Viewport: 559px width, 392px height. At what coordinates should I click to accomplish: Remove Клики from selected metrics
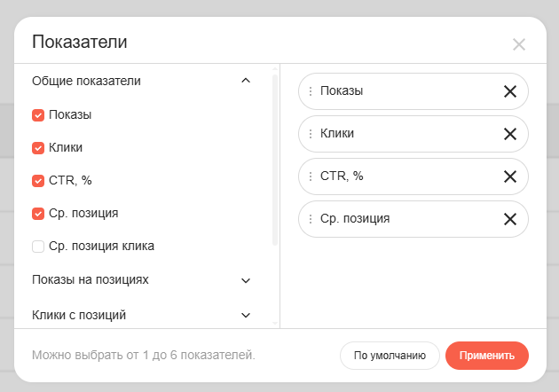[510, 134]
